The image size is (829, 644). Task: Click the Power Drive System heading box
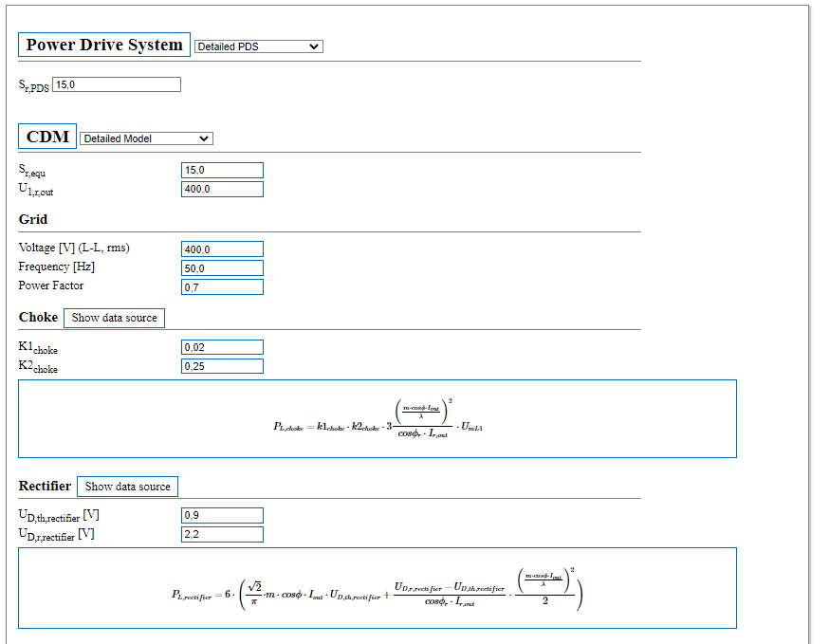click(x=104, y=45)
